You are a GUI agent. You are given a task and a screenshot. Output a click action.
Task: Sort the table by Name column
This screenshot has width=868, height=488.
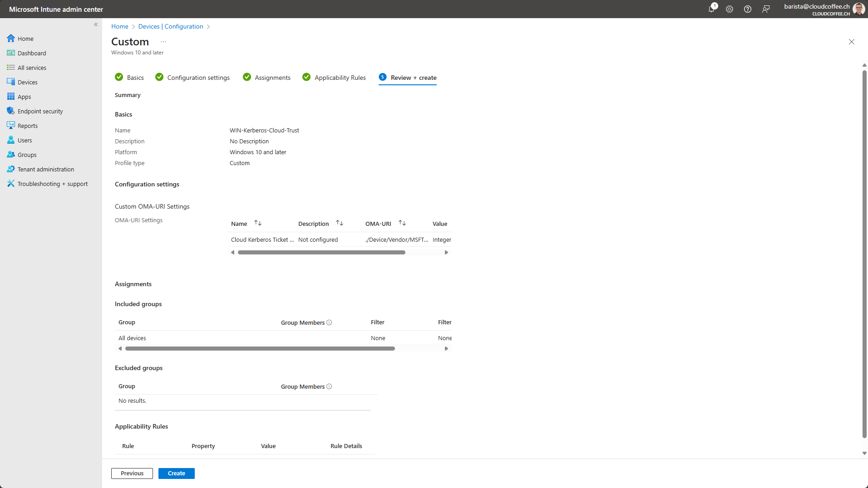pyautogui.click(x=257, y=223)
